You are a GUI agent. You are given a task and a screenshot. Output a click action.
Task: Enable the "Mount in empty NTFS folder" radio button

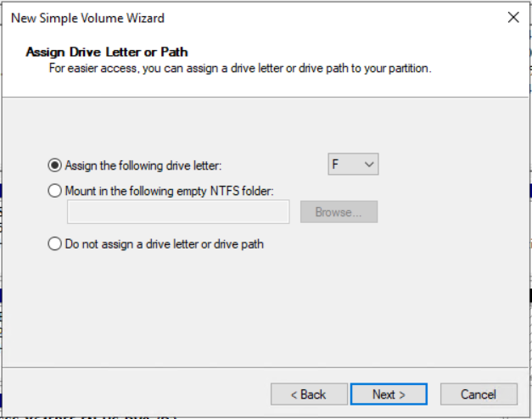click(x=56, y=192)
